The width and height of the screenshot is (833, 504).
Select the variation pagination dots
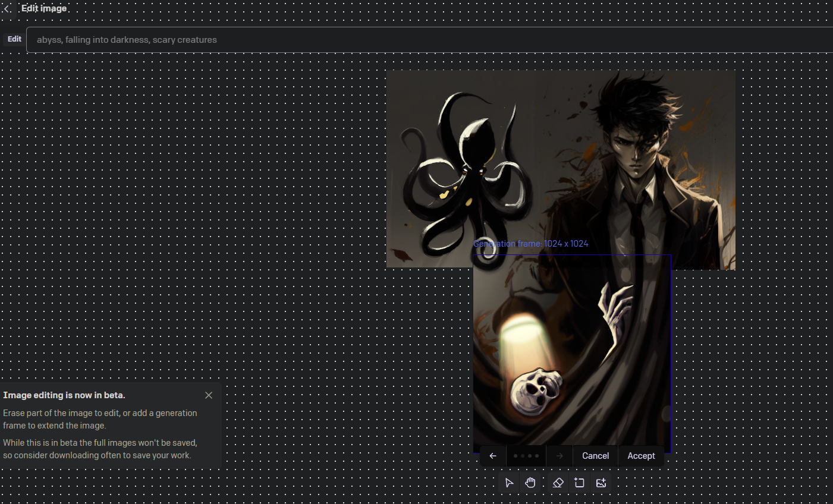526,456
